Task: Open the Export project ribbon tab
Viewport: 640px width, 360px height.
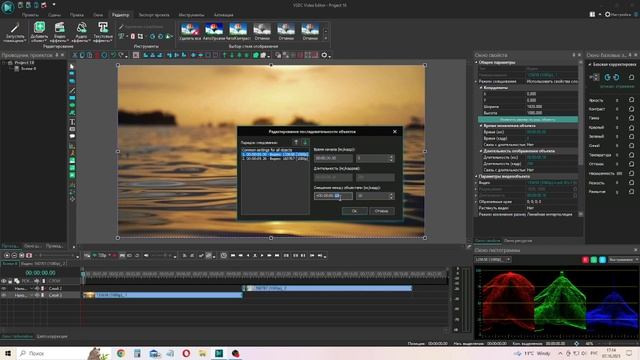Action: (154, 15)
